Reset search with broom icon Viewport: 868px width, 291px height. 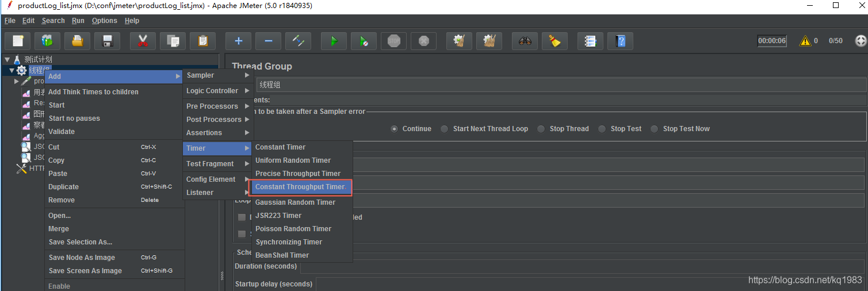click(555, 41)
